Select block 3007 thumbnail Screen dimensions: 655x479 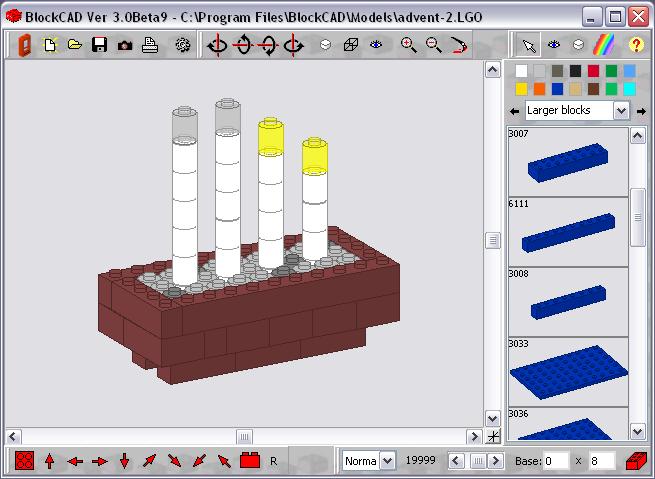[x=568, y=162]
